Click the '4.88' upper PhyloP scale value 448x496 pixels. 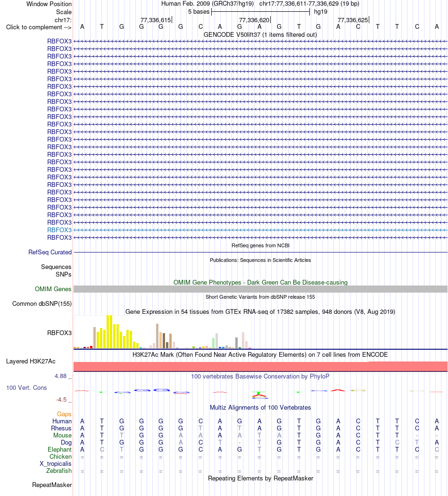pos(61,376)
